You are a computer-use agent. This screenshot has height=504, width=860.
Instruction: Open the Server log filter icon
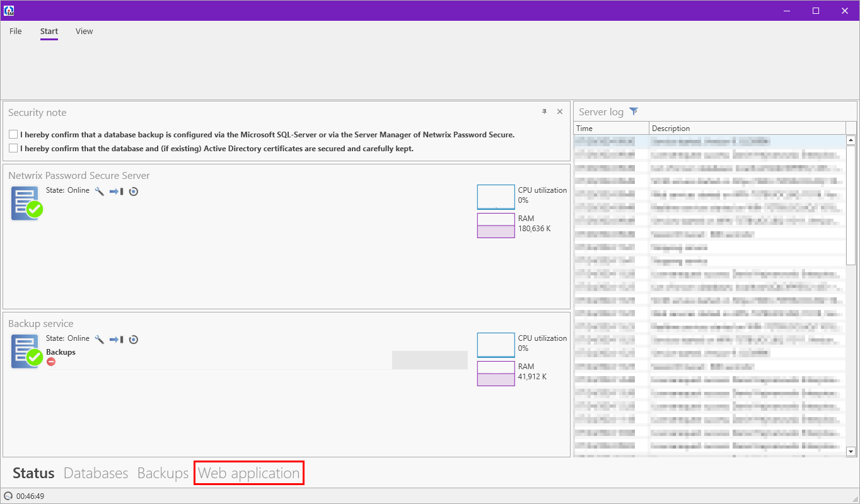(634, 112)
